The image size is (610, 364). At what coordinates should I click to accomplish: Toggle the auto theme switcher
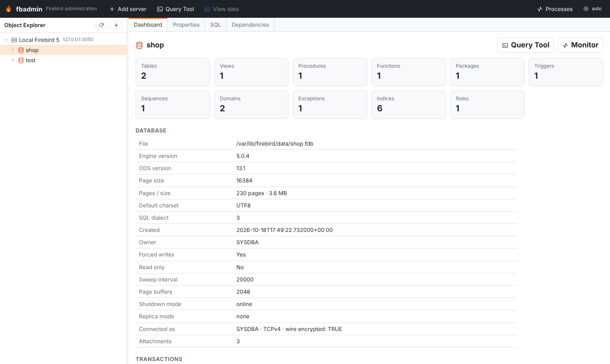[x=592, y=9]
